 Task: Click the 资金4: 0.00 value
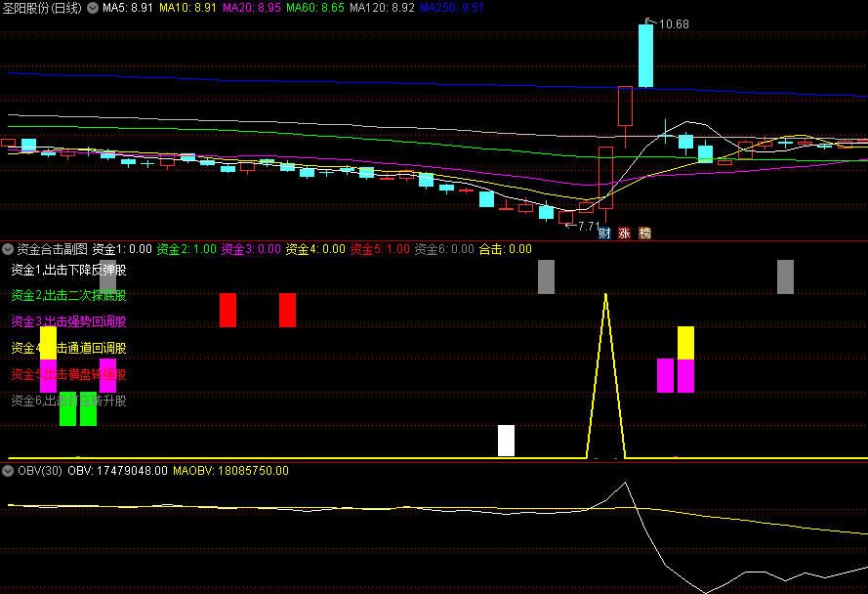[315, 249]
